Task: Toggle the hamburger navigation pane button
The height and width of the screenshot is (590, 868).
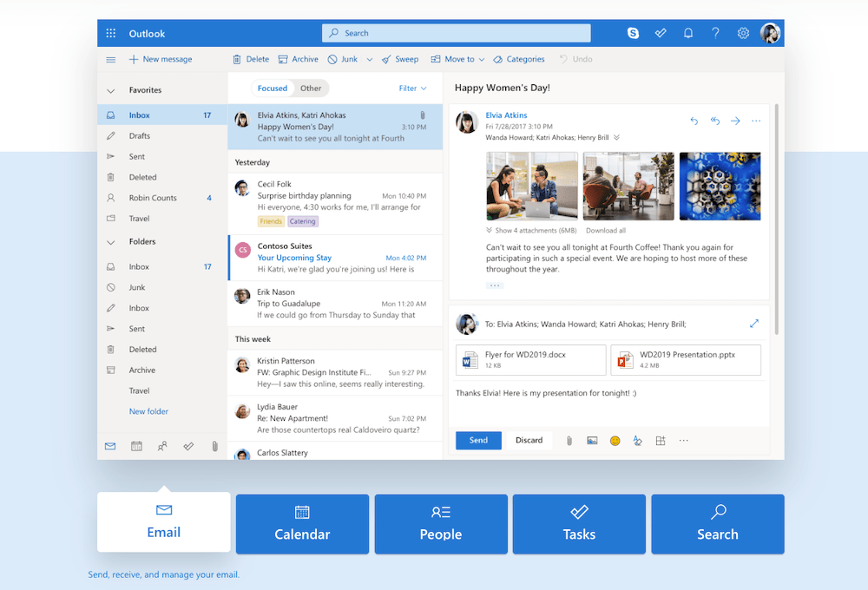Action: point(110,60)
